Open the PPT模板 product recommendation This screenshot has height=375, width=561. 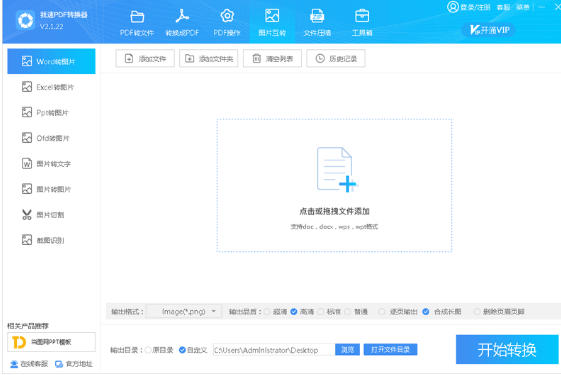pos(52,342)
